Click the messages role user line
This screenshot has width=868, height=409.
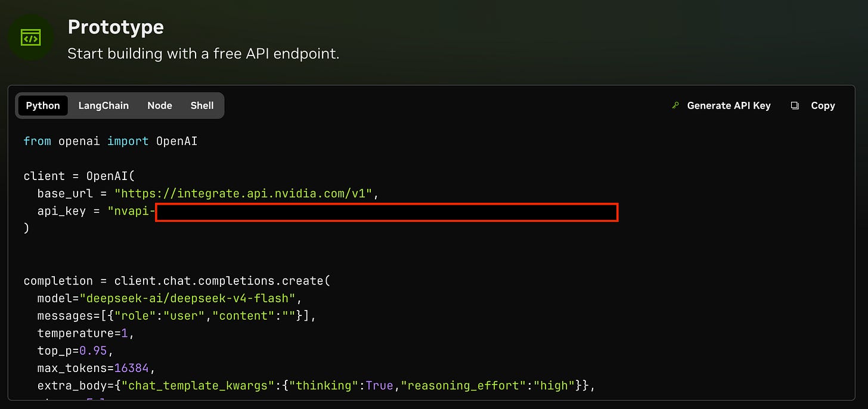pyautogui.click(x=176, y=316)
